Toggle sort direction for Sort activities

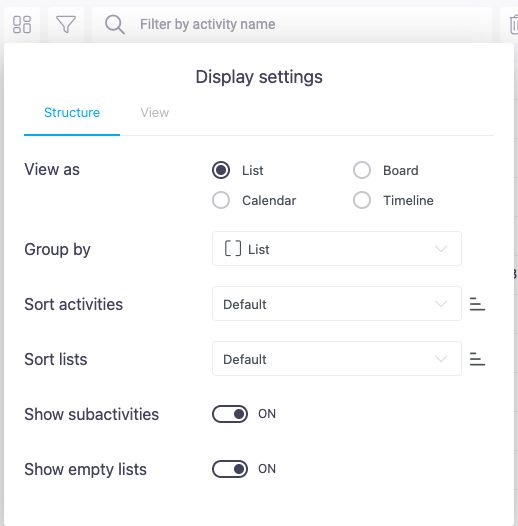click(477, 304)
